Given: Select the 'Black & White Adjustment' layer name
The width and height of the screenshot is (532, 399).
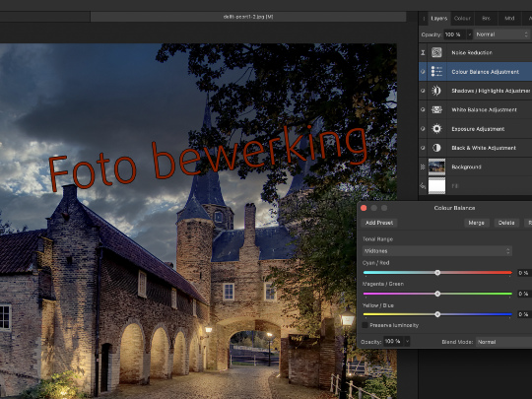Looking at the screenshot, I should point(484,148).
